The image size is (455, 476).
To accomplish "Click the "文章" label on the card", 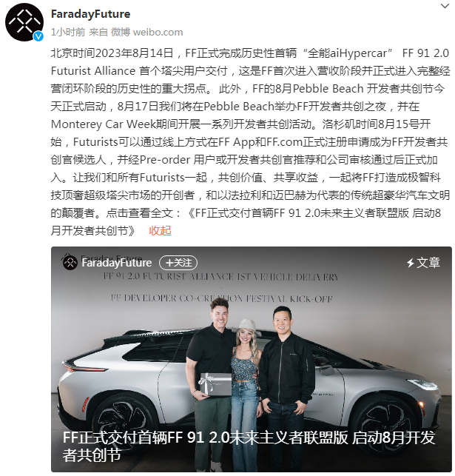I will (x=428, y=263).
